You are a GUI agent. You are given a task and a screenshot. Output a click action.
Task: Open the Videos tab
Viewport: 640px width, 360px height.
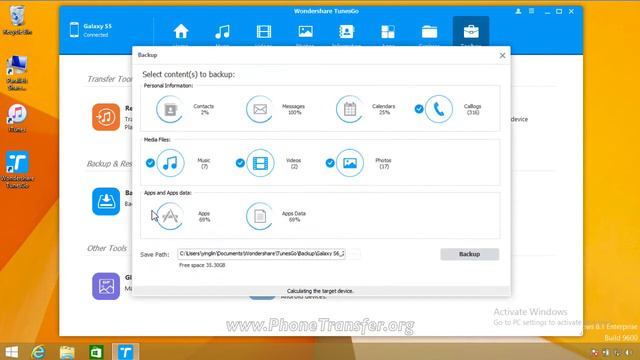[x=264, y=32]
